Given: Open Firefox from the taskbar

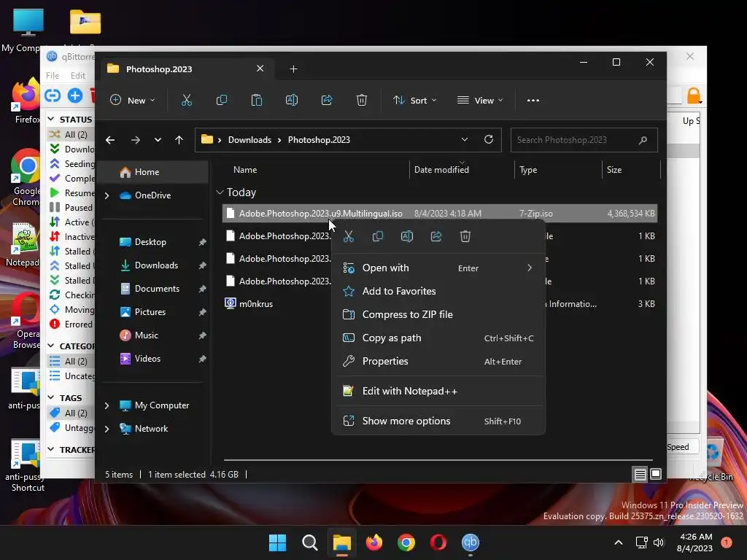Looking at the screenshot, I should tap(374, 542).
